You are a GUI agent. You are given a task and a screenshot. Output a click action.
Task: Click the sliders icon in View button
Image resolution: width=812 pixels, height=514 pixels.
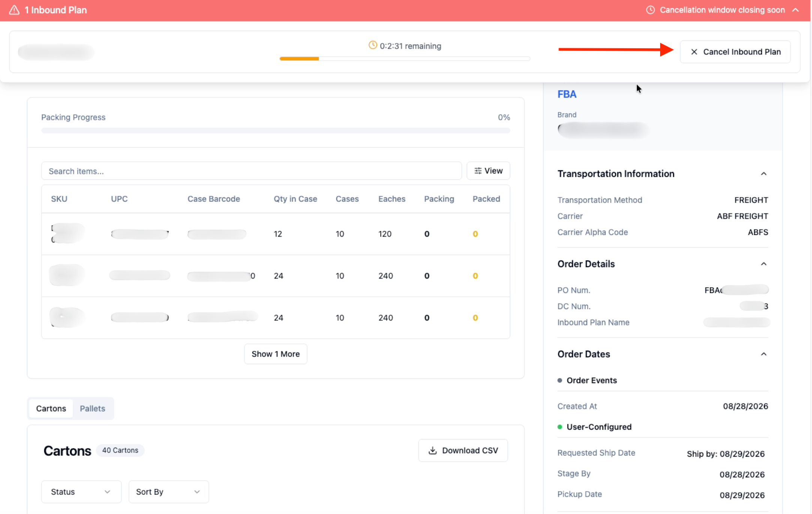coord(478,171)
